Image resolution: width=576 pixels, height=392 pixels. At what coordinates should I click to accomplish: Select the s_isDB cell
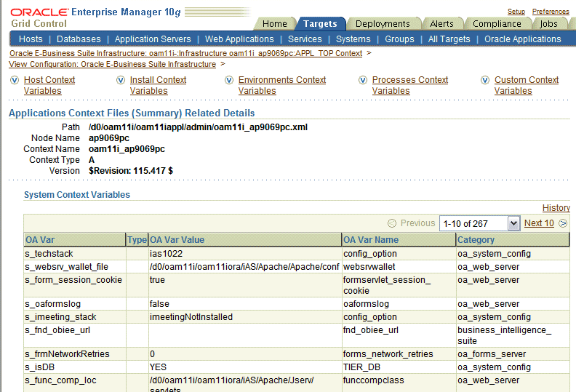(75, 367)
